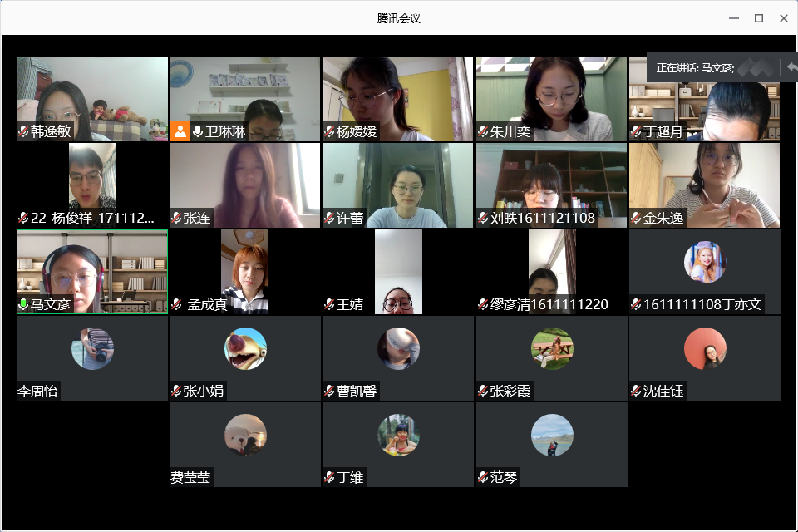This screenshot has height=532, width=798.
Task: Click the muted mic icon next to 韩逸敏
Action: (x=23, y=132)
